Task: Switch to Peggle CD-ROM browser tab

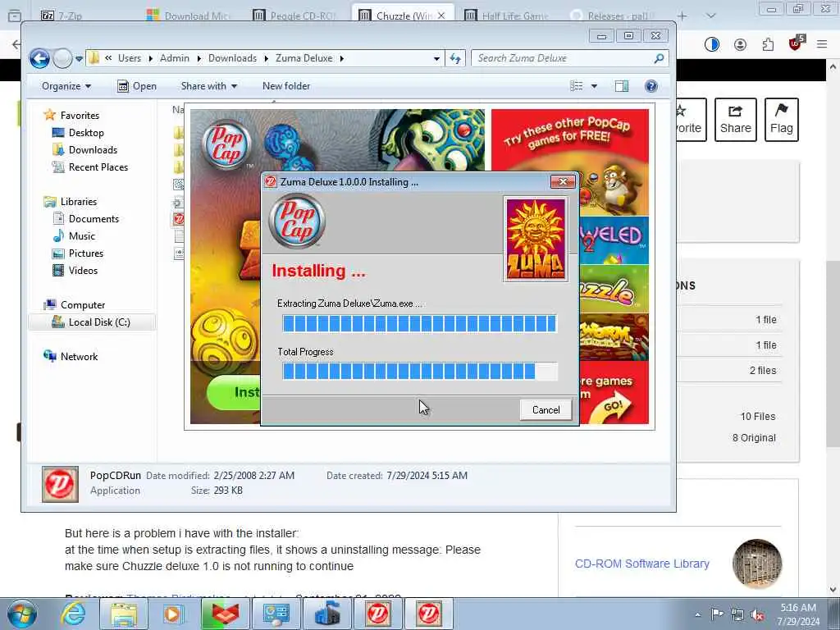Action: click(x=296, y=16)
